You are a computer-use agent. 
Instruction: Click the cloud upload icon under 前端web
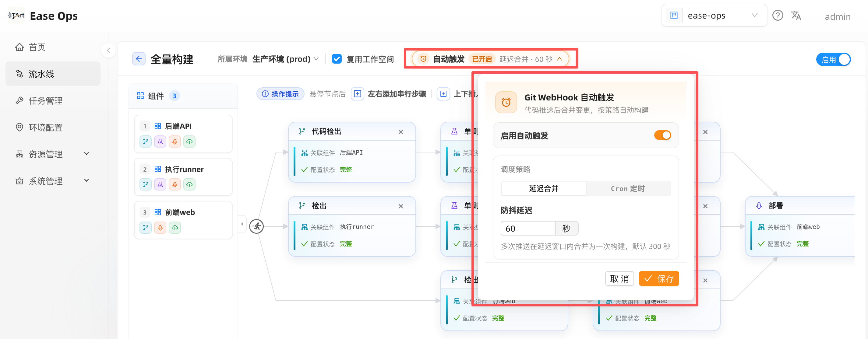click(175, 228)
